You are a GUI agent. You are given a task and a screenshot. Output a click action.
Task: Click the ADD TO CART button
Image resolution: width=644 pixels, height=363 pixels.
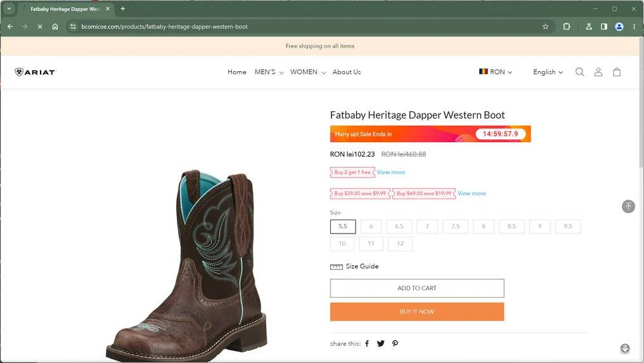click(417, 288)
